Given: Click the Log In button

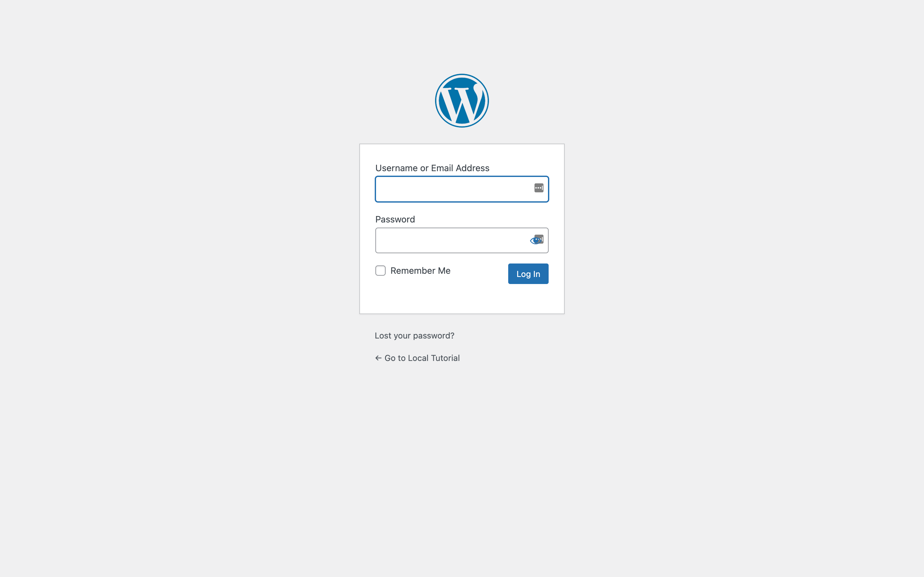Looking at the screenshot, I should tap(528, 274).
